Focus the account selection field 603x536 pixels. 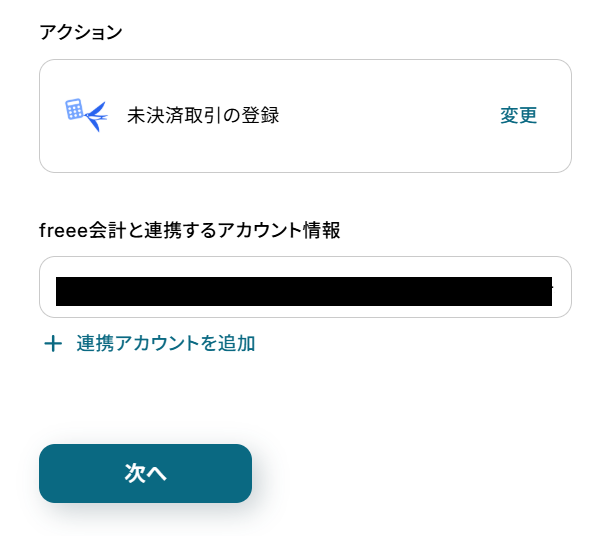click(305, 288)
